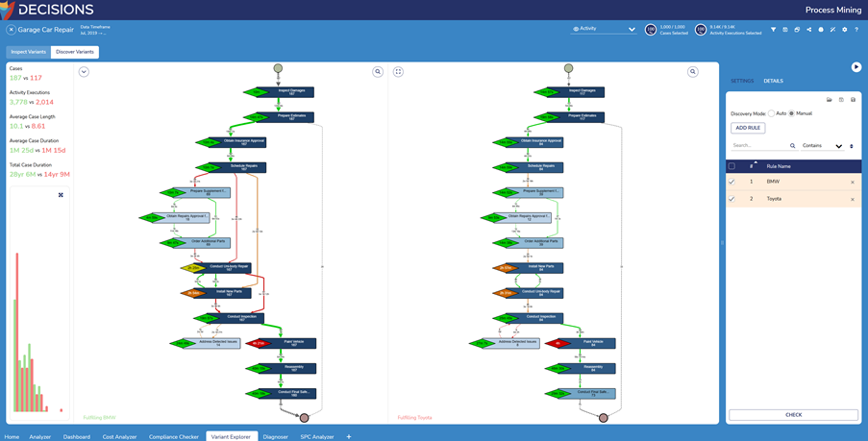Click the ADD RULE button

pos(748,128)
